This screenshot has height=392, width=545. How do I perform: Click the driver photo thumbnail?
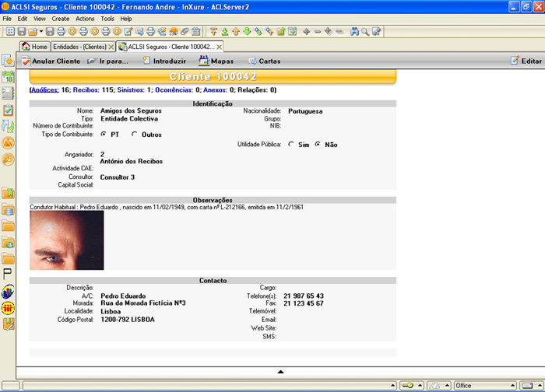67,240
